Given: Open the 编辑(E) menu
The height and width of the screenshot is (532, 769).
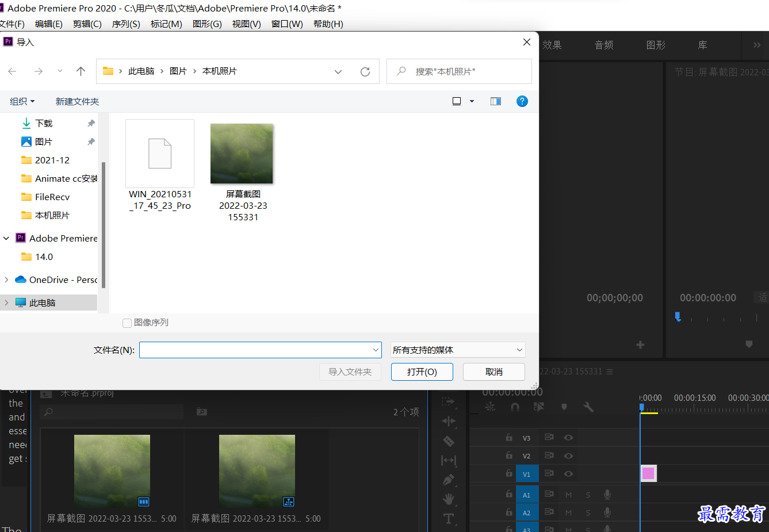Looking at the screenshot, I should pos(49,24).
